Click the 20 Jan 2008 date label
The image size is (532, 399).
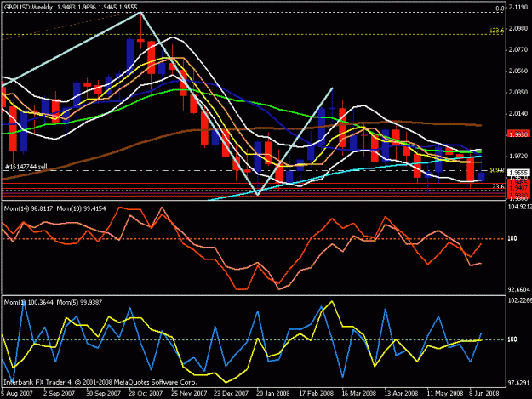coord(273,394)
